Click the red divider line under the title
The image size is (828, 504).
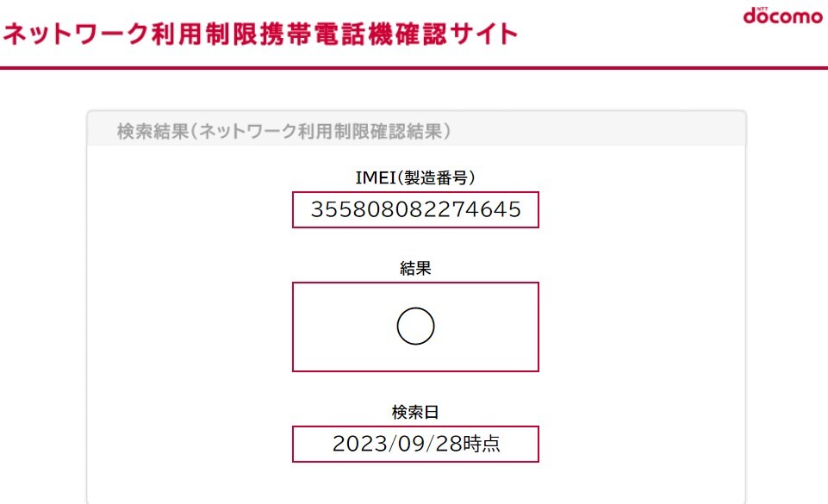tap(414, 67)
